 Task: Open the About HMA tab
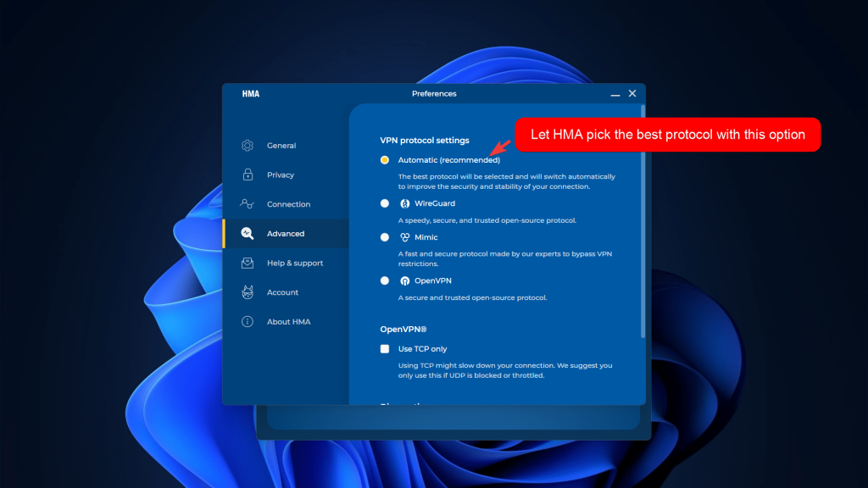point(286,321)
